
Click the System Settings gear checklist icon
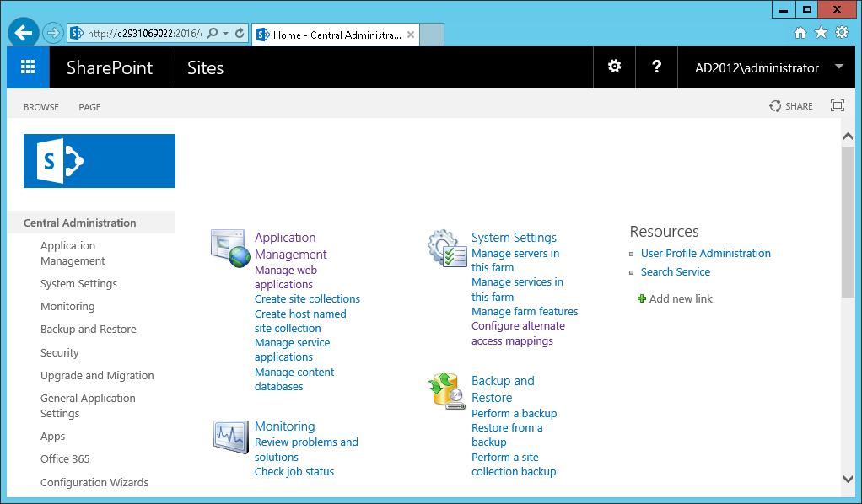click(447, 248)
